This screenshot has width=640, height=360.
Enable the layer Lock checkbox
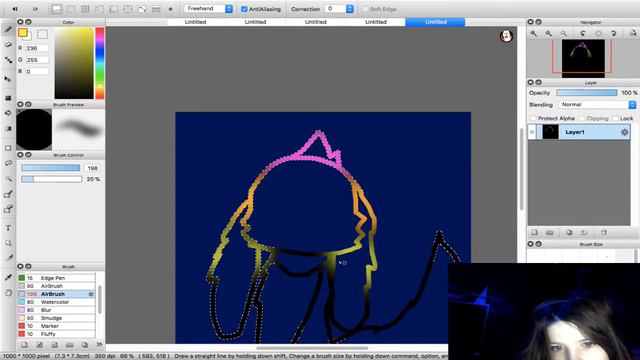[615, 118]
